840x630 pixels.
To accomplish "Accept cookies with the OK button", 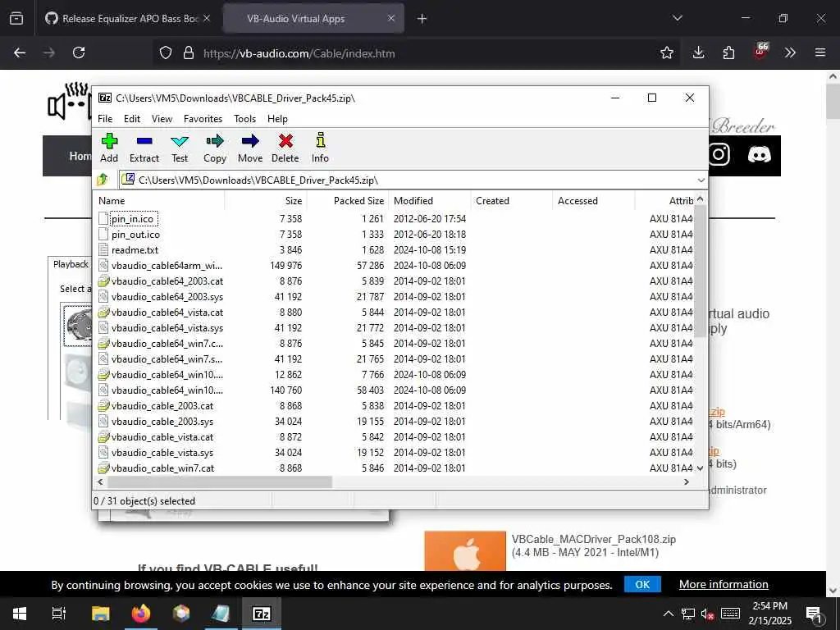I will 642,584.
